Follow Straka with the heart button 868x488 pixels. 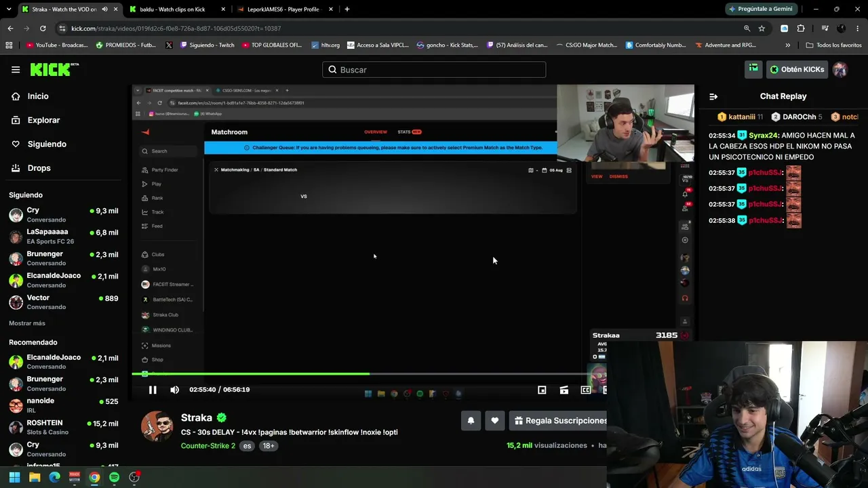point(495,421)
